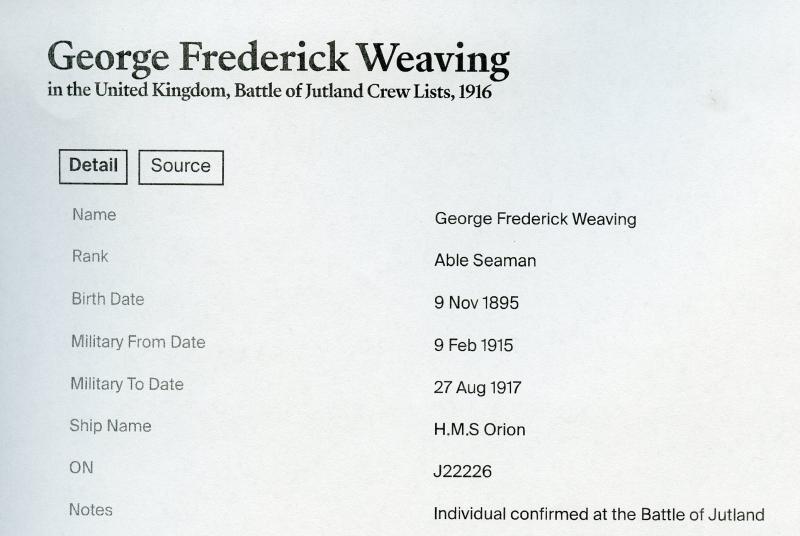Click the Military From Date label
800x536 pixels.
[138, 342]
